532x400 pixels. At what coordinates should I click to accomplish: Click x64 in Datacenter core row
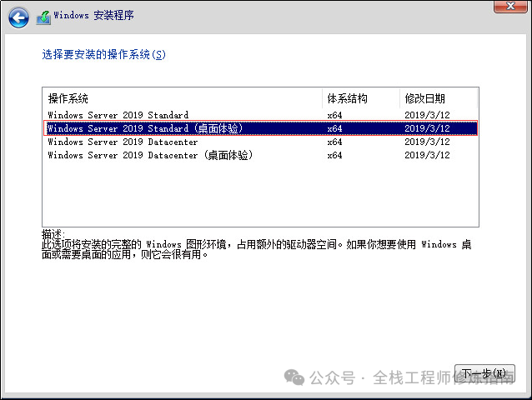[334, 142]
